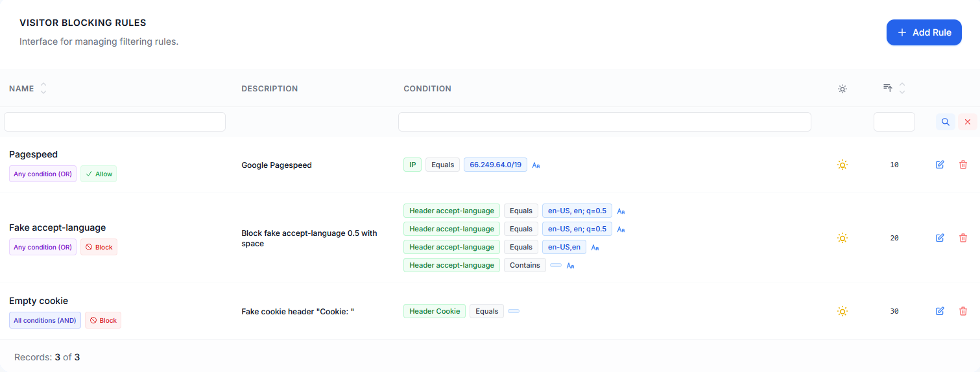Image resolution: width=980 pixels, height=372 pixels.
Task: Click the Header Cookie condition tag
Action: coord(435,311)
